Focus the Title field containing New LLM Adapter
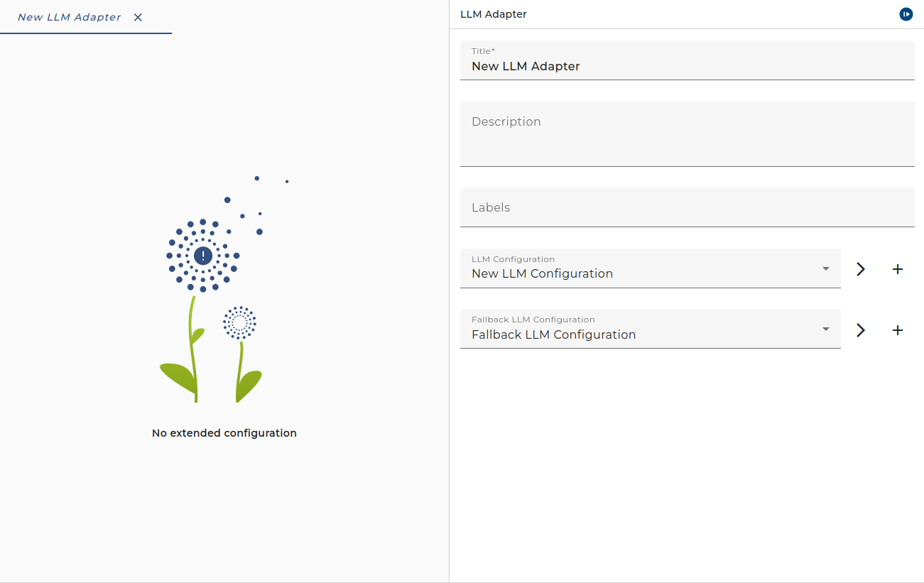Viewport: 924px width, 583px height. click(687, 60)
